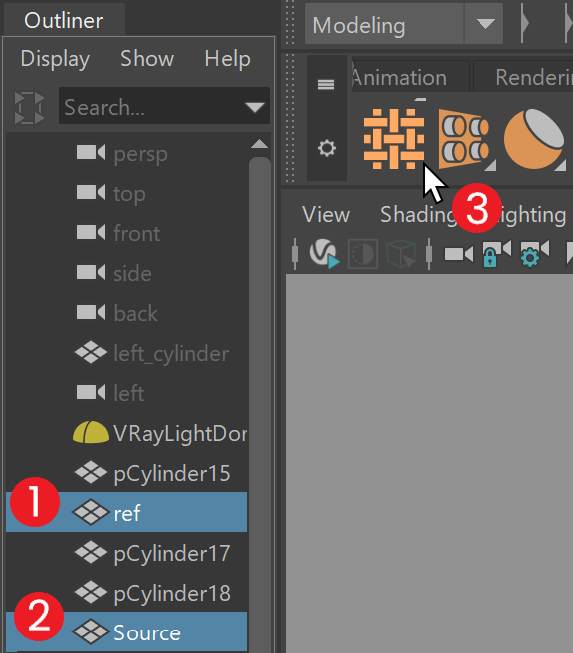
Task: Click the orange sphere shelf icon
Action: [533, 139]
